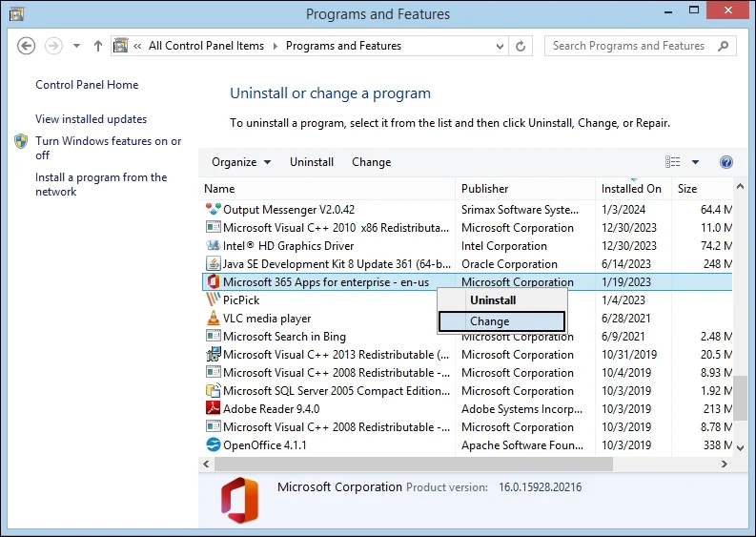Click the horizontal scrollbar thumb
Image resolution: width=756 pixels, height=537 pixels.
(414, 465)
